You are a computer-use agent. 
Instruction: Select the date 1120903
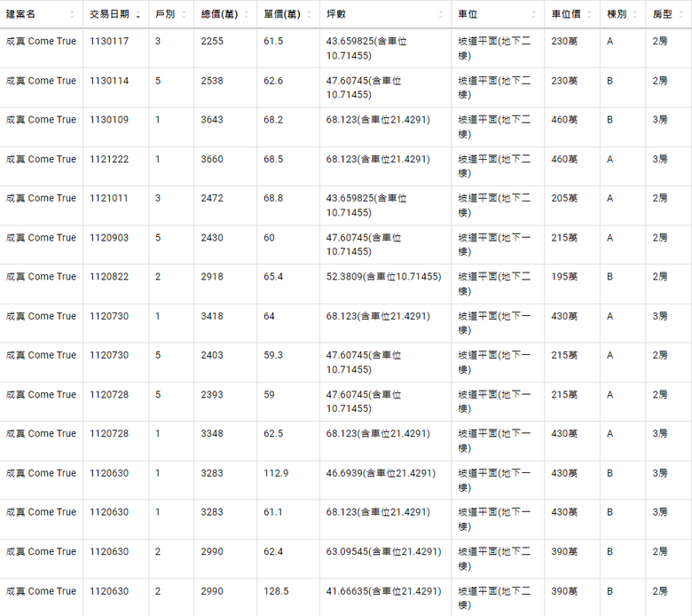coord(109,238)
